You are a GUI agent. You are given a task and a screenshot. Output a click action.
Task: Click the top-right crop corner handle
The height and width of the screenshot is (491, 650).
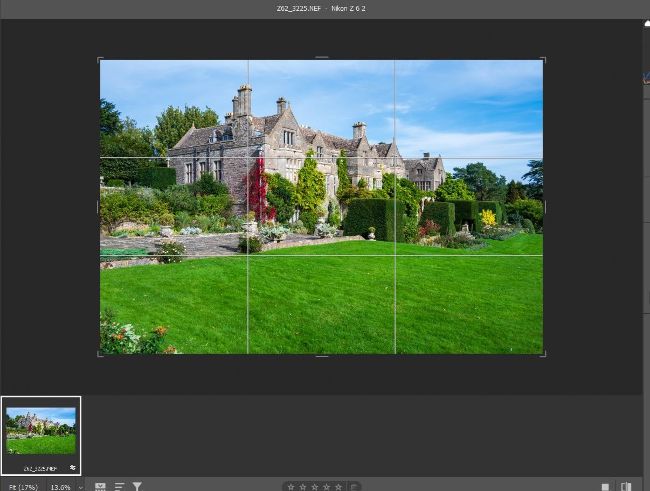tap(543, 59)
